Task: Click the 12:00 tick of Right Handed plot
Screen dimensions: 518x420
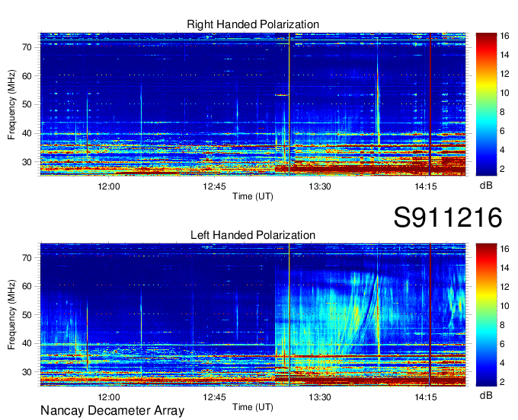Action: point(109,186)
